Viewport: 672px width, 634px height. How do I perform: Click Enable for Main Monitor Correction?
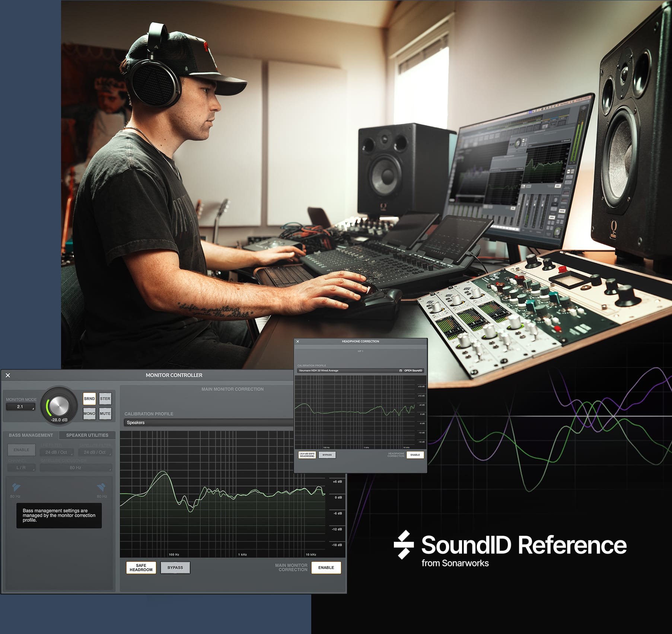pyautogui.click(x=326, y=567)
